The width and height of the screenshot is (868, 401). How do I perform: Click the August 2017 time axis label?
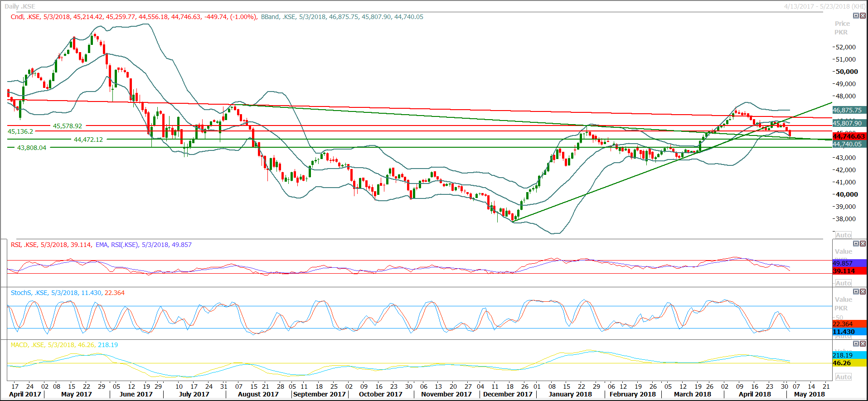pos(258,394)
